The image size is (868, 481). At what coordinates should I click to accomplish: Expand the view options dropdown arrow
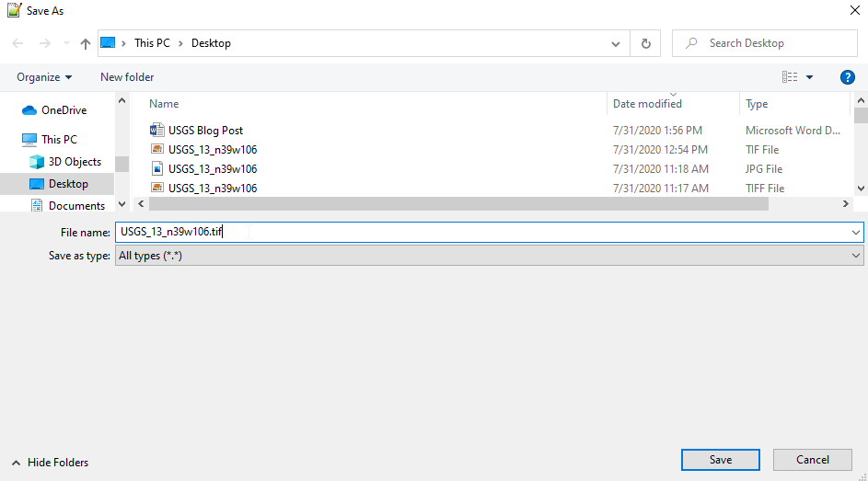coord(810,77)
